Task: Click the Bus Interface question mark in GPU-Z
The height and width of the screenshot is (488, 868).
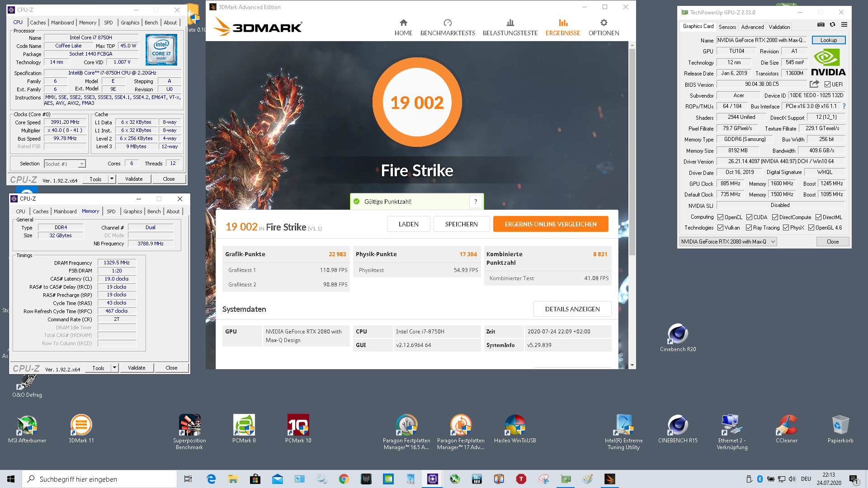Action: [x=844, y=106]
